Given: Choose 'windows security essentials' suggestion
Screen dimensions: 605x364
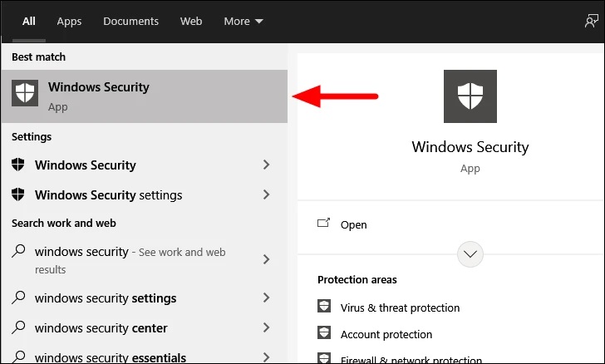Looking at the screenshot, I should [x=111, y=357].
